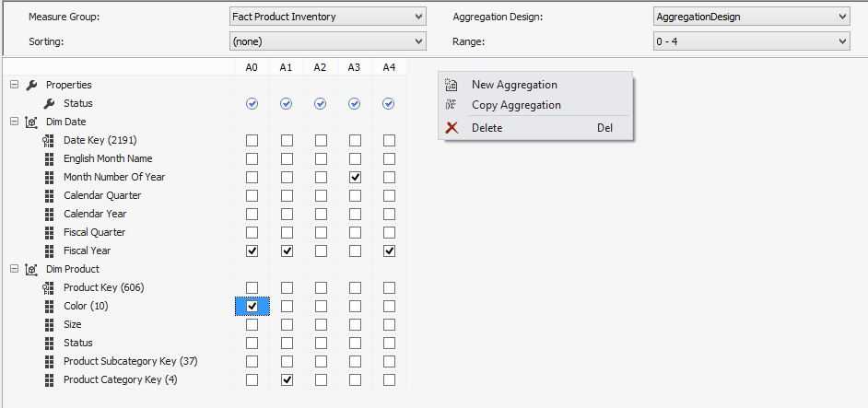
Task: Choose Copy Aggregation from context menu
Action: [x=515, y=105]
